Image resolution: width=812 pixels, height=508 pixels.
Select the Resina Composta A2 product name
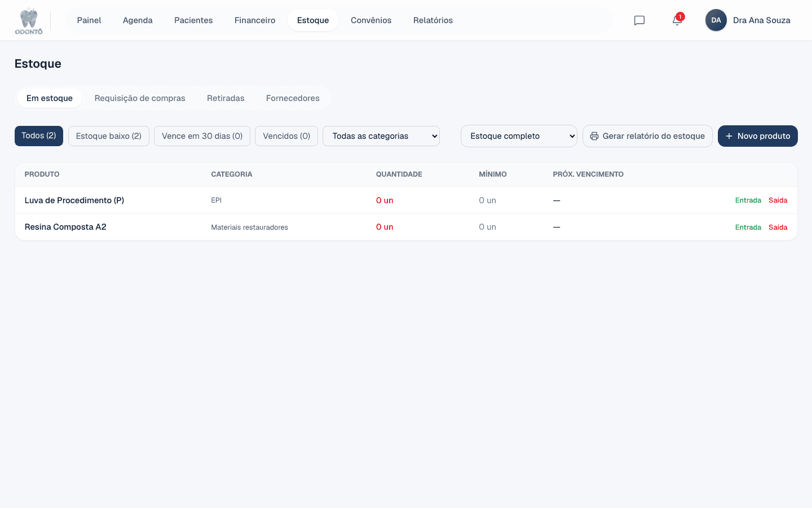coord(65,227)
